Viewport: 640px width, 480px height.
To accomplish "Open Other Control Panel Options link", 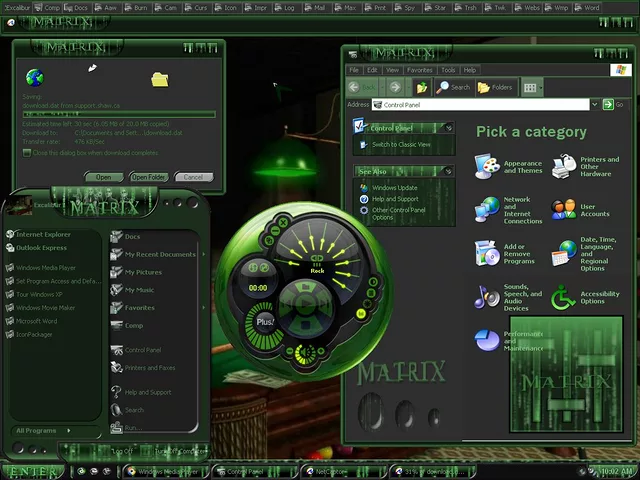I will point(398,213).
